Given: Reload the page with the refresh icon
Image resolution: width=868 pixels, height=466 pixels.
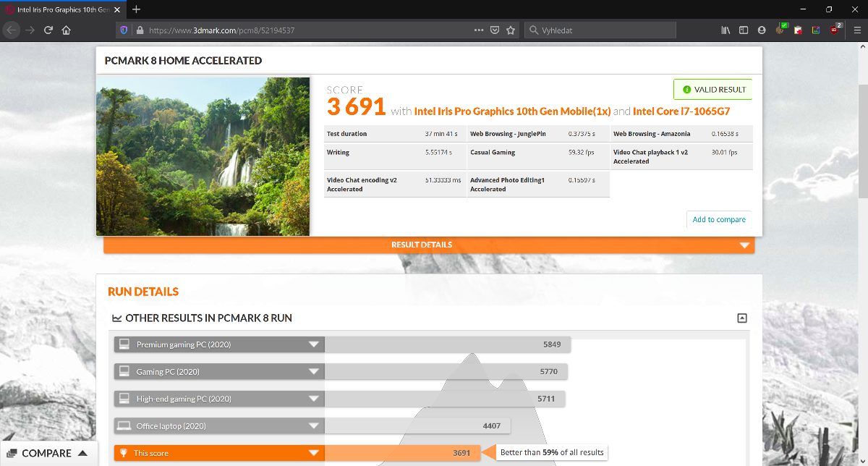Looking at the screenshot, I should (x=48, y=30).
